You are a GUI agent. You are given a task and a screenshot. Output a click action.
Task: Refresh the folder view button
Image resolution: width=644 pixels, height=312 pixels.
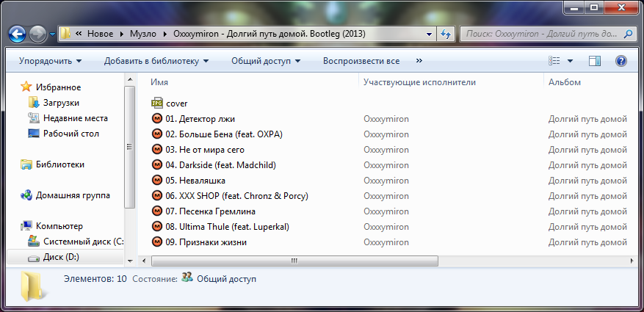pyautogui.click(x=446, y=34)
